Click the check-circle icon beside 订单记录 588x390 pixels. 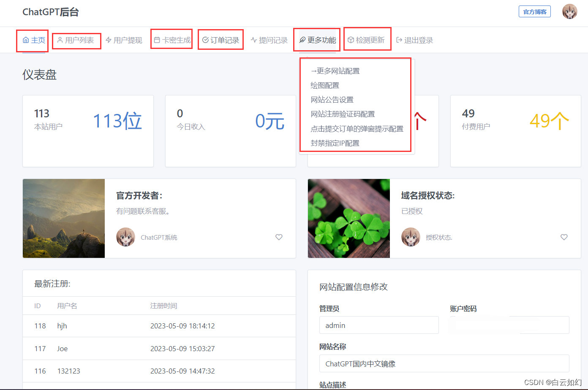[205, 40]
